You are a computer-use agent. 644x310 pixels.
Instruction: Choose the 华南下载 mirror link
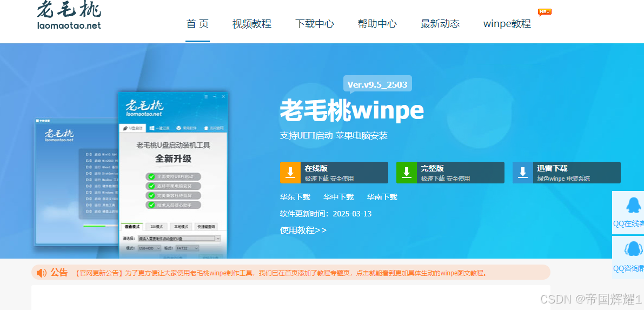tap(382, 197)
